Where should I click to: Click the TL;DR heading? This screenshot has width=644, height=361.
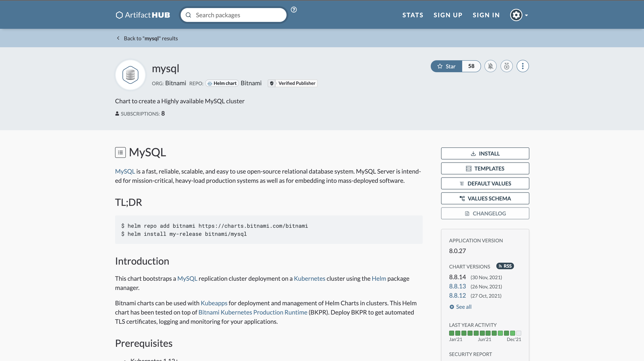pos(128,202)
